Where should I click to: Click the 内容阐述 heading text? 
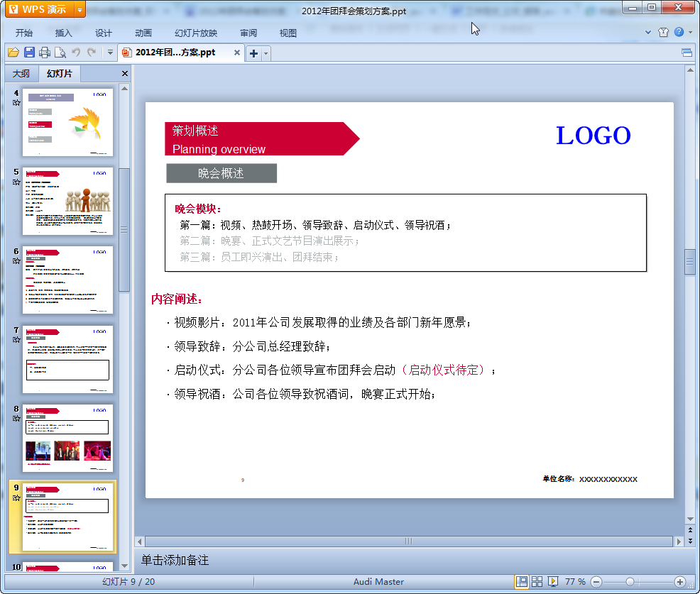click(176, 299)
